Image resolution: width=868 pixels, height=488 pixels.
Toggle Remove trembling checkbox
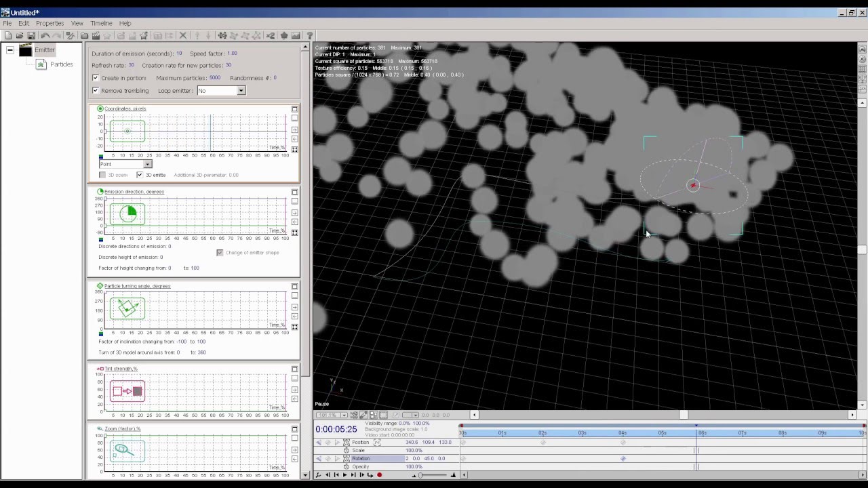(x=96, y=90)
